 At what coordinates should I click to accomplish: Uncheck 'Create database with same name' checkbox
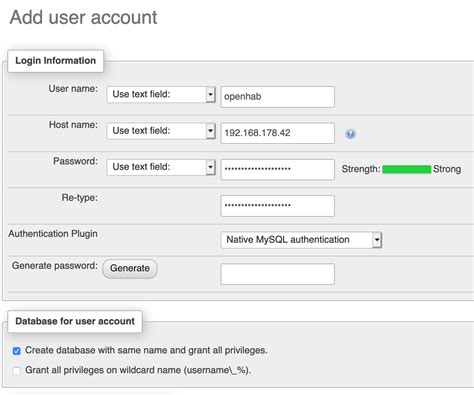coord(17,351)
